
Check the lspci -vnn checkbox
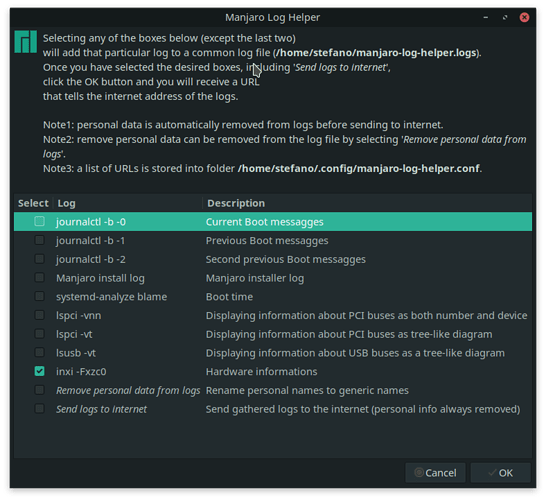tap(39, 315)
